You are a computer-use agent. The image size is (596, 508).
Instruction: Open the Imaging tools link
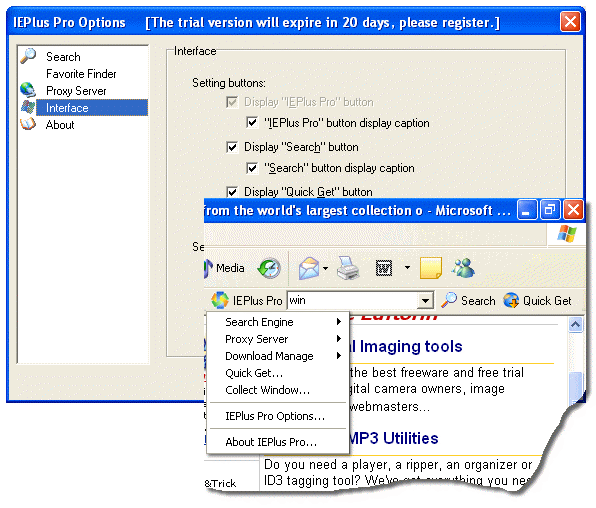pyautogui.click(x=406, y=346)
